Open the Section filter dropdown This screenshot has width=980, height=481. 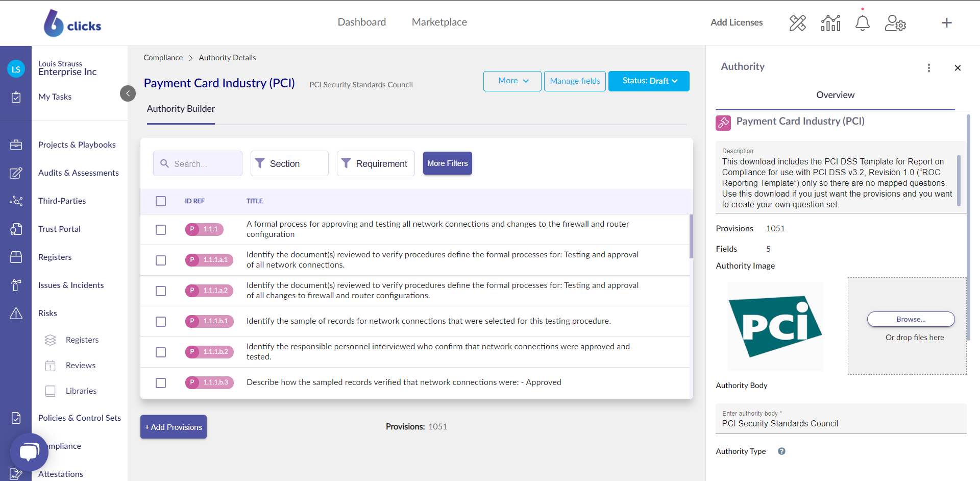pos(289,163)
